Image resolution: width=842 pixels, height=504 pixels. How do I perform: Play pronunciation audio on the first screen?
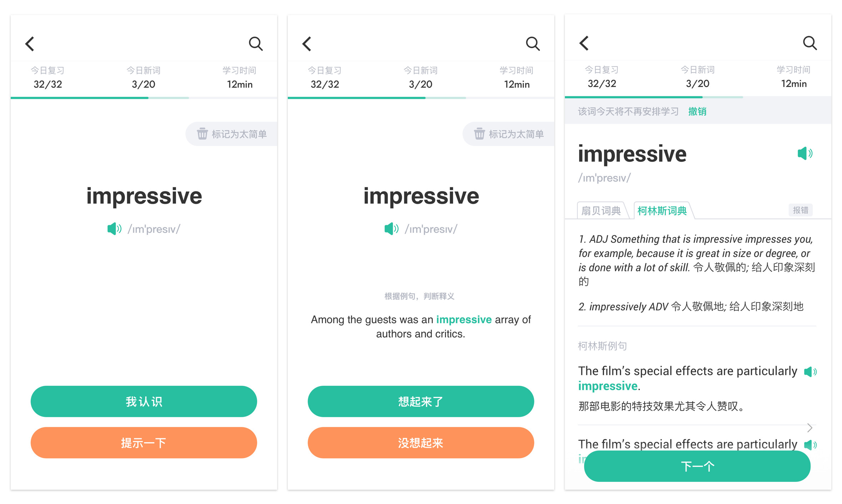[114, 229]
